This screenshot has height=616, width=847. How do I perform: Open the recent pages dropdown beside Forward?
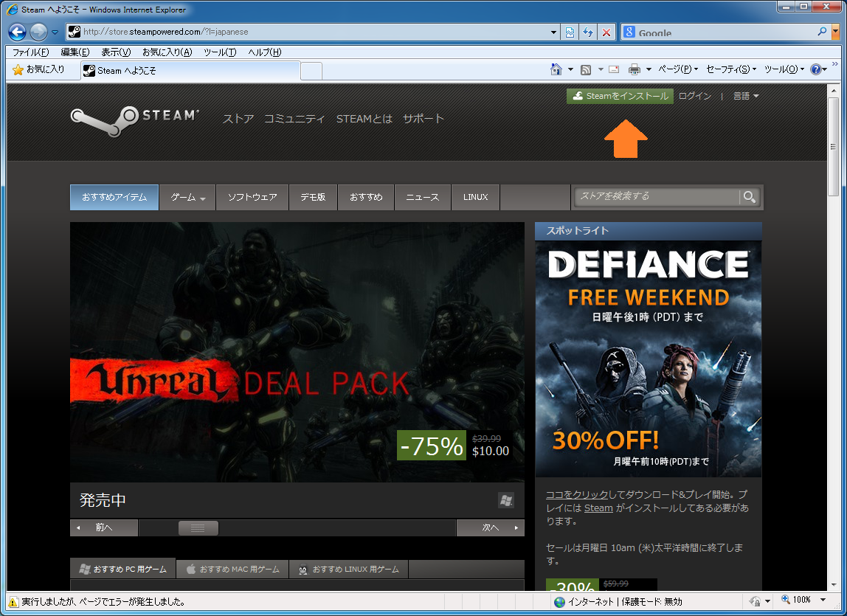coord(55,32)
